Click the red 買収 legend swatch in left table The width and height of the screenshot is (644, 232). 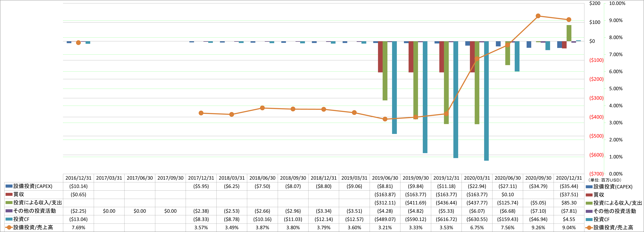pyautogui.click(x=9, y=194)
